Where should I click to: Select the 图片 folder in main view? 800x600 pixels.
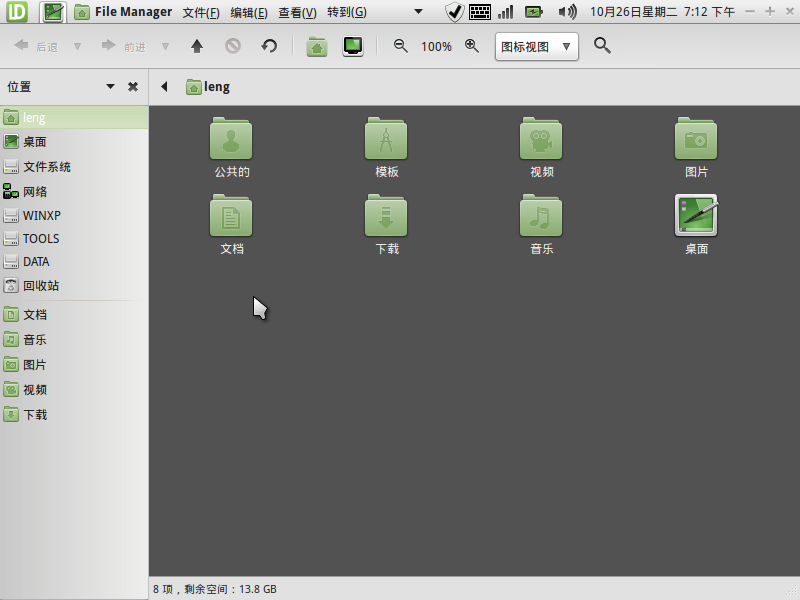(696, 138)
